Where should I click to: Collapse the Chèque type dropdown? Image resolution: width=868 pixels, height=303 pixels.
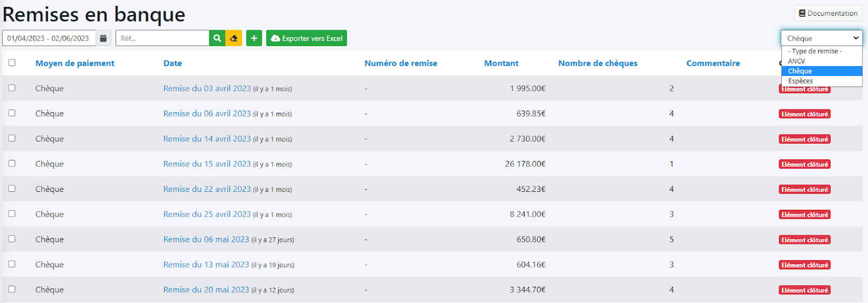(821, 38)
